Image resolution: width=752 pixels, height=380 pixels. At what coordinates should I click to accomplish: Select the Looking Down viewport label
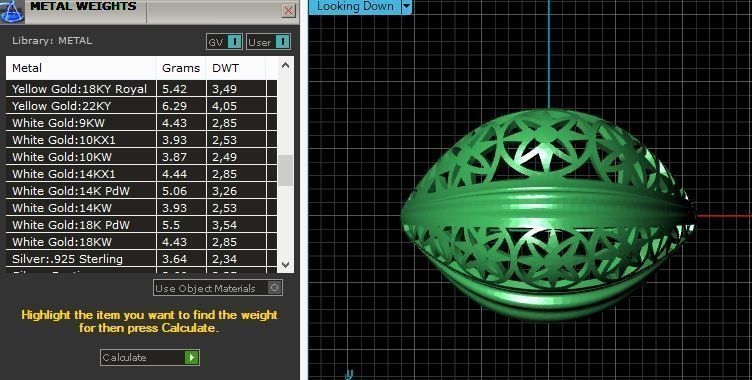355,7
